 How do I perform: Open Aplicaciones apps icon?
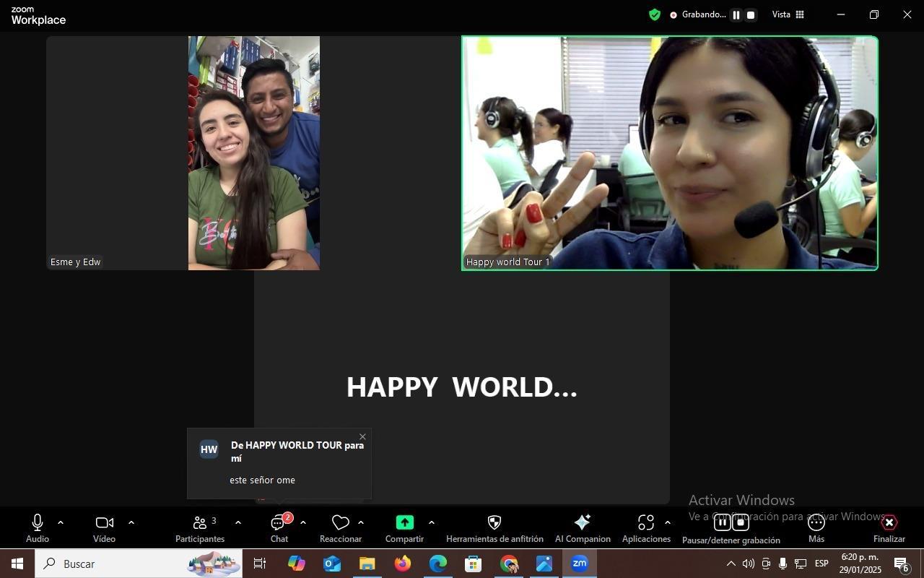(x=646, y=528)
